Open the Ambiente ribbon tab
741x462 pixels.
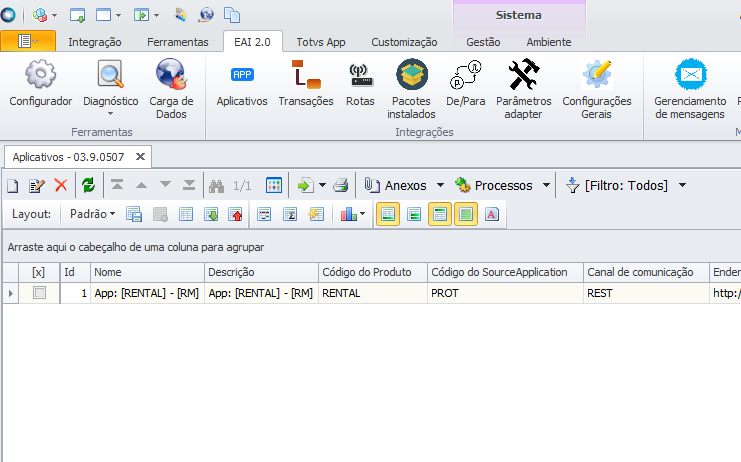[549, 42]
